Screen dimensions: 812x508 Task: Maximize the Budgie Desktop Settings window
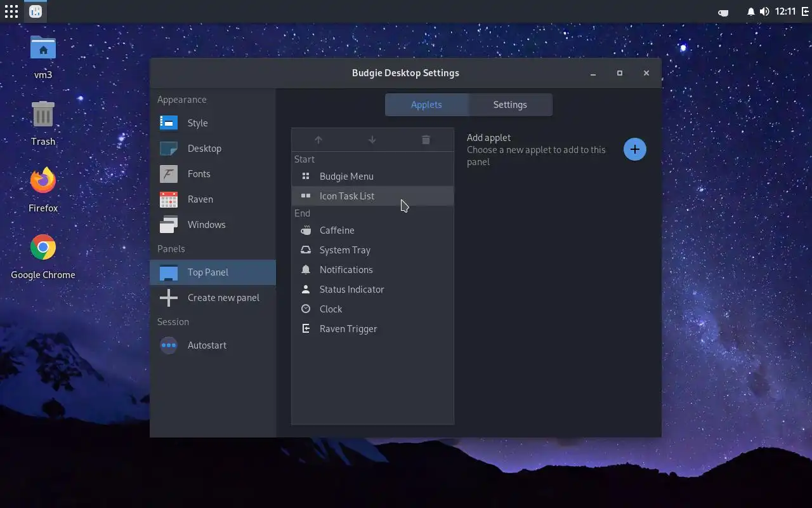pyautogui.click(x=620, y=73)
